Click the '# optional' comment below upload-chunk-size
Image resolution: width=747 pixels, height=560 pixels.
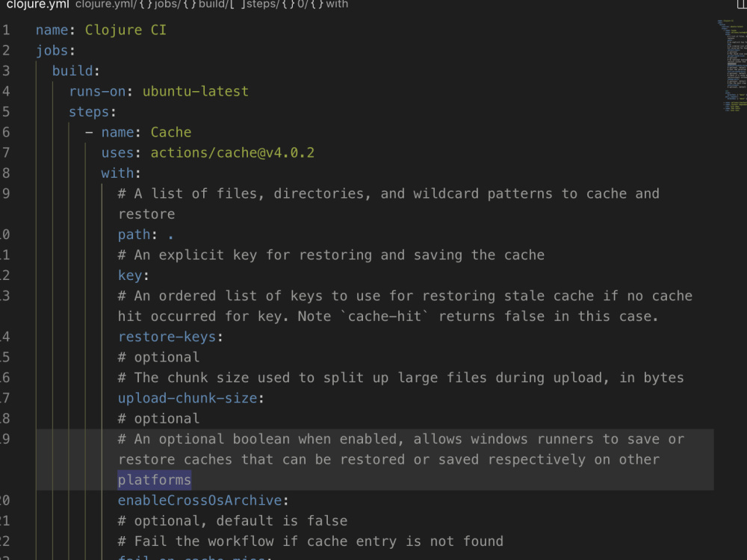click(x=158, y=419)
